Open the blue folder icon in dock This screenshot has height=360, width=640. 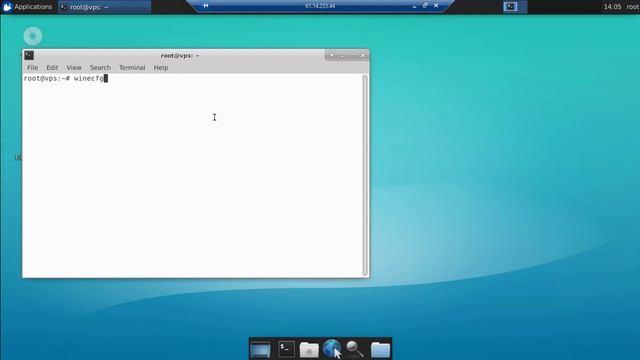[x=380, y=350]
